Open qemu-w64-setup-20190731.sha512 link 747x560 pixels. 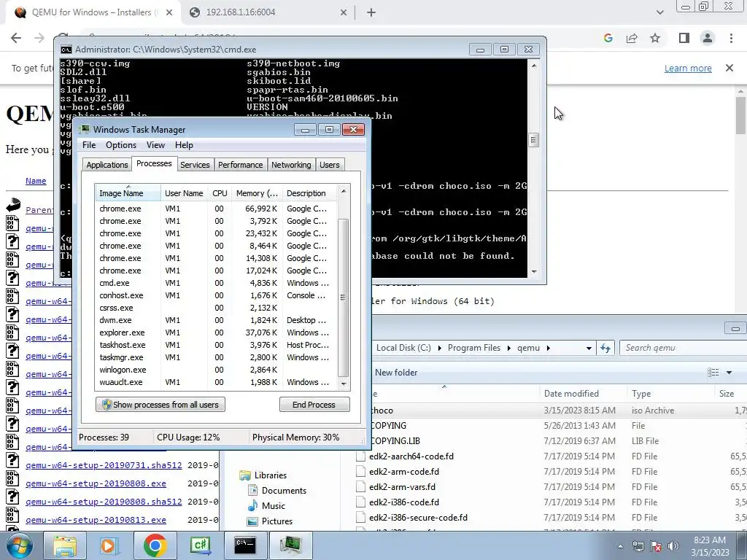point(104,465)
